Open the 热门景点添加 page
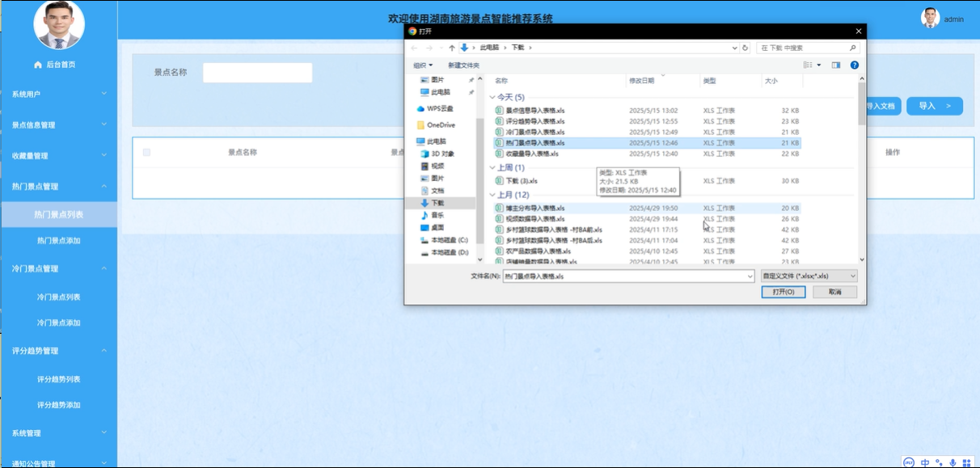980x468 pixels. (x=58, y=241)
